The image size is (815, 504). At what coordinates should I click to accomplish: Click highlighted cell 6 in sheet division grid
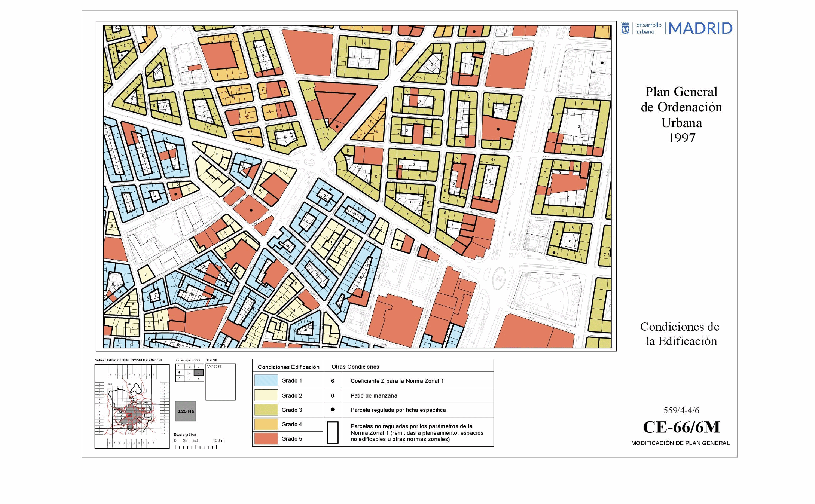[198, 372]
